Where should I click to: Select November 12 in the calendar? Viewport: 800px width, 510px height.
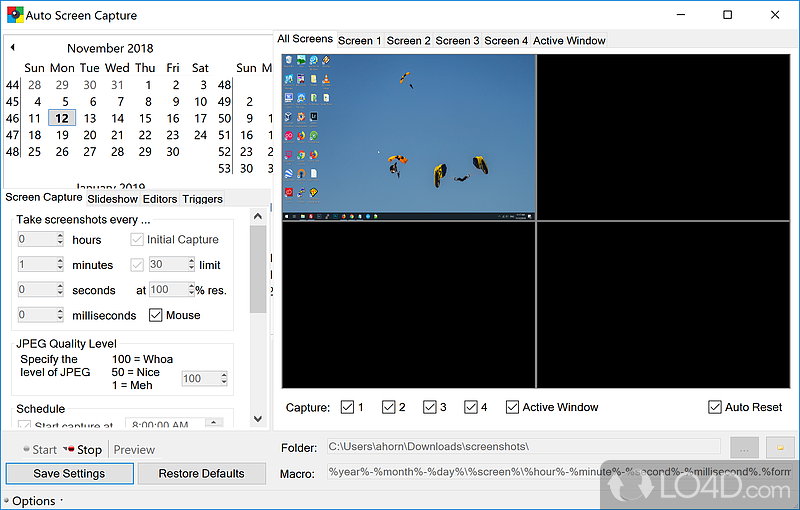(x=62, y=118)
